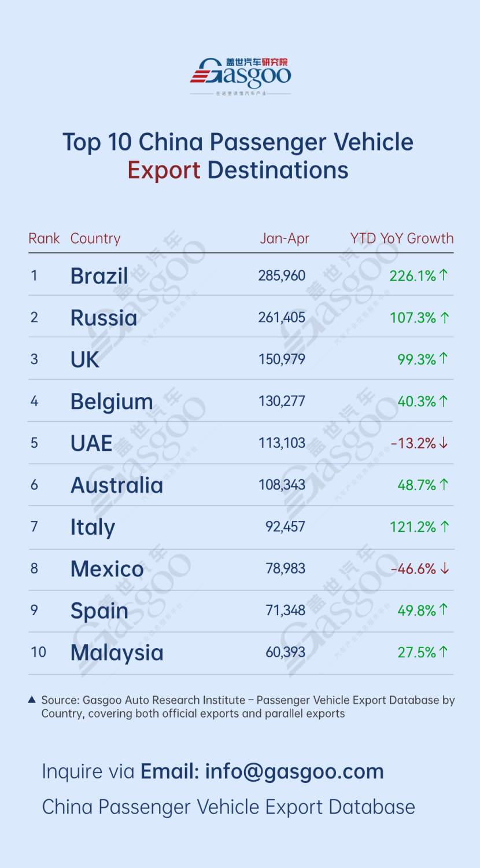The height and width of the screenshot is (868, 480).
Task: Click the red word Export in the title
Action: [x=164, y=171]
